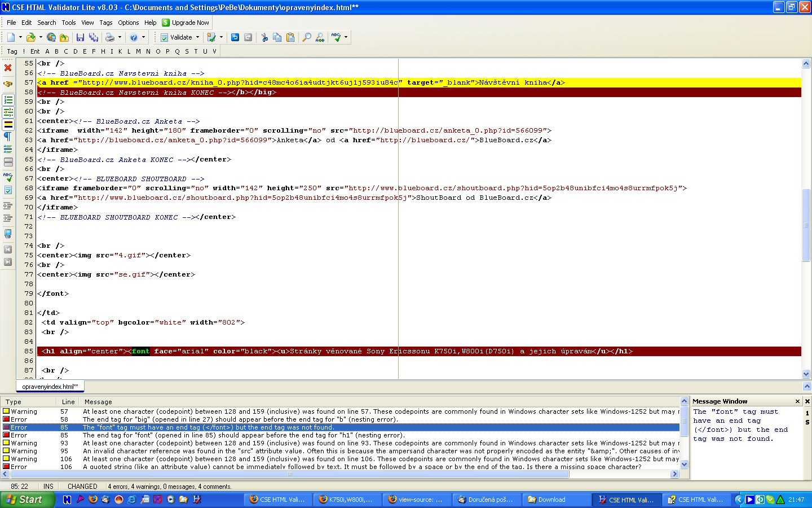Click the Find magnifier icon
Image resolution: width=812 pixels, height=508 pixels.
click(306, 37)
